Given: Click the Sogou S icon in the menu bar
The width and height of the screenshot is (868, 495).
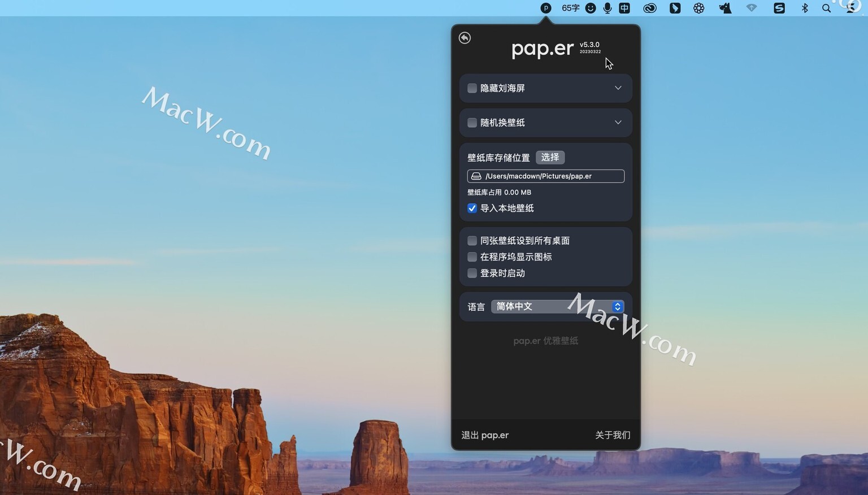Looking at the screenshot, I should 779,8.
